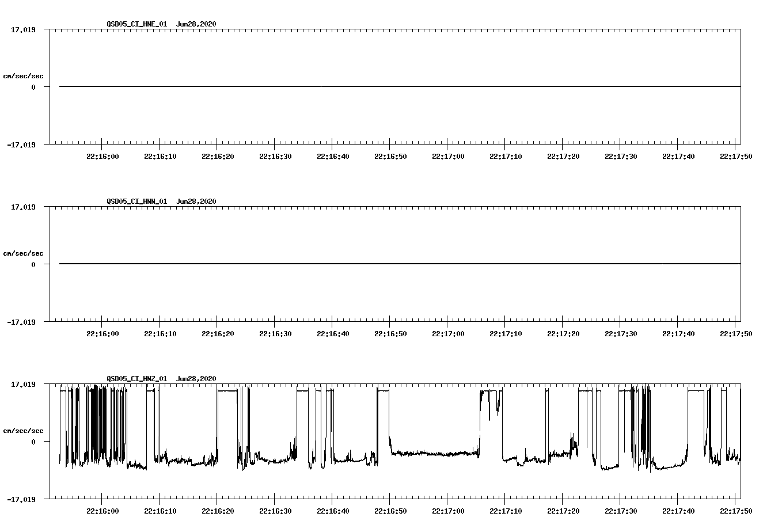Click the HNN plot's Jun28,2020 date
This screenshot has width=782, height=532.
point(196,202)
